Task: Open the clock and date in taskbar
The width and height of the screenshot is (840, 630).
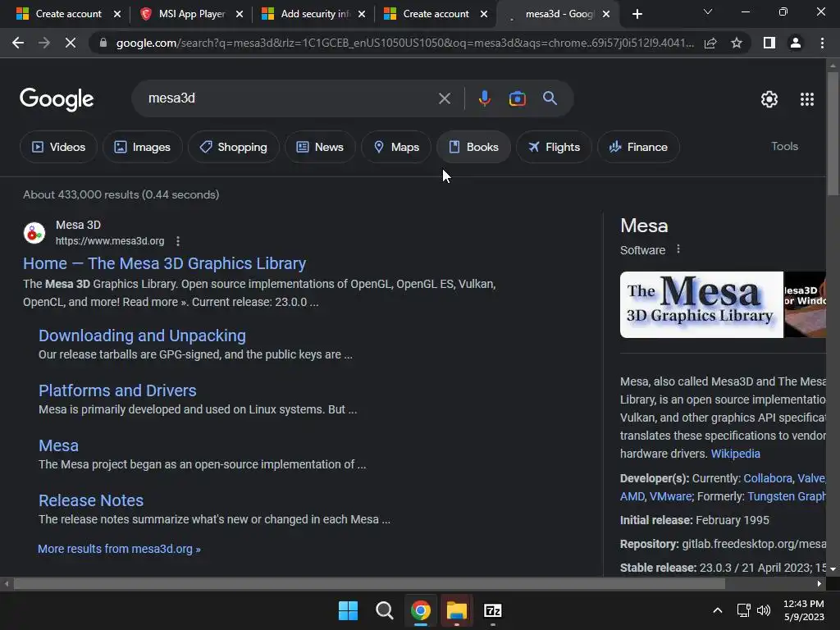Action: [x=804, y=610]
